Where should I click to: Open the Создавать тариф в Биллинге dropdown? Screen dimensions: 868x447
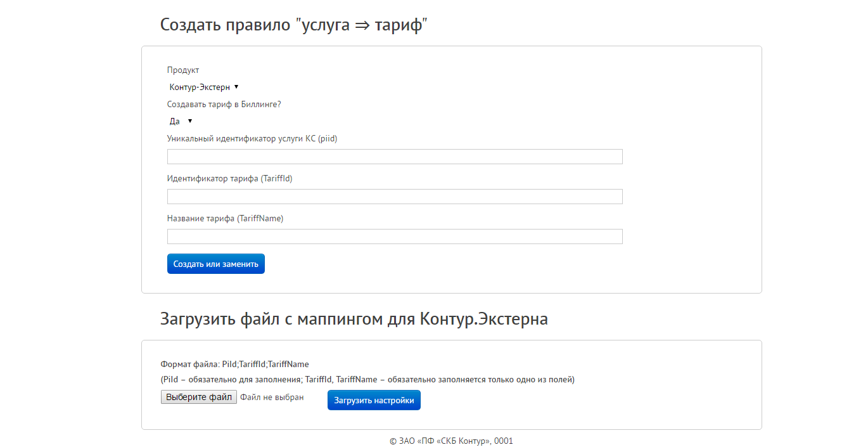coord(181,121)
